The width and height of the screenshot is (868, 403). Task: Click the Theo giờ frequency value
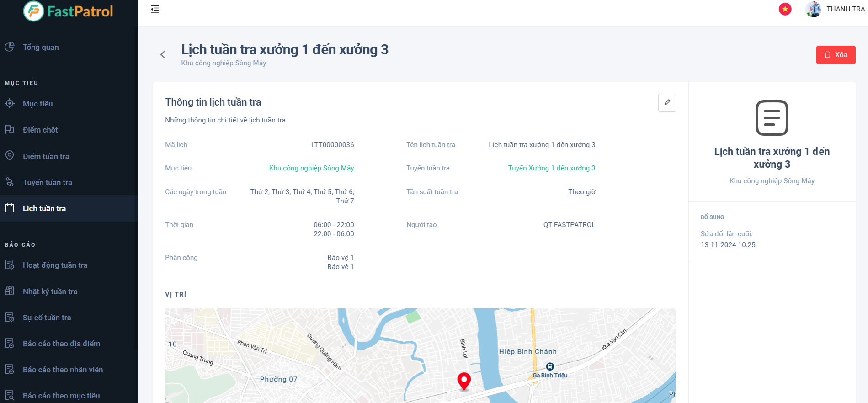[582, 192]
